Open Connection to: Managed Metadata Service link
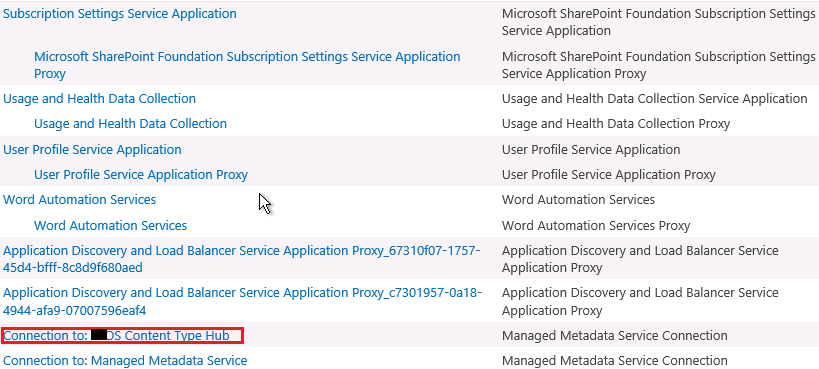 click(125, 361)
